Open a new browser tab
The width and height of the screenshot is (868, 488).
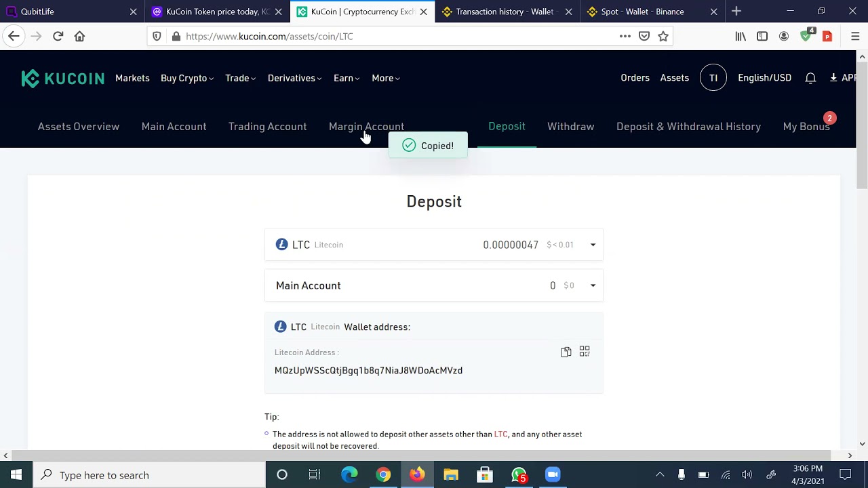(736, 12)
